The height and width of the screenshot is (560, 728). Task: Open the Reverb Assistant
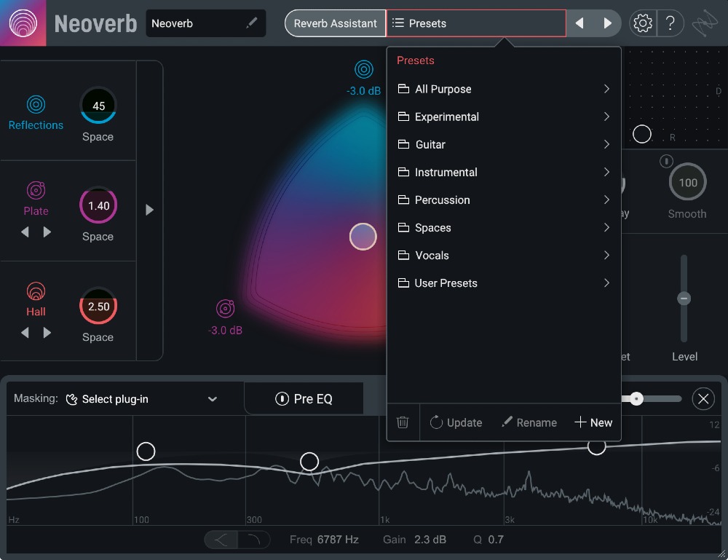pyautogui.click(x=335, y=23)
